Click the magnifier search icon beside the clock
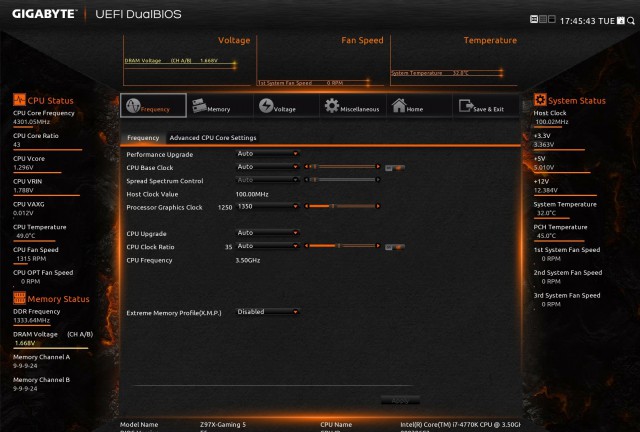Image resolution: width=640 pixels, height=432 pixels. pyautogui.click(x=631, y=20)
